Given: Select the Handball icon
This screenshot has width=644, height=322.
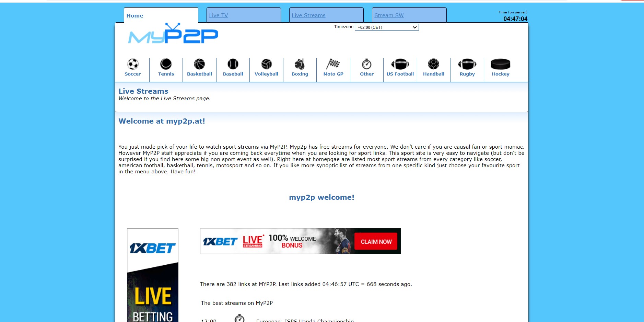Looking at the screenshot, I should pyautogui.click(x=433, y=64).
